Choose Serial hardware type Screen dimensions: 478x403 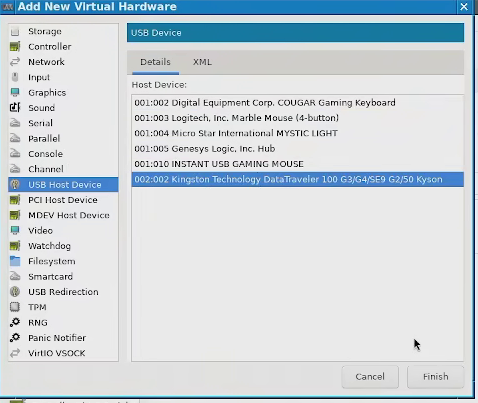point(40,123)
